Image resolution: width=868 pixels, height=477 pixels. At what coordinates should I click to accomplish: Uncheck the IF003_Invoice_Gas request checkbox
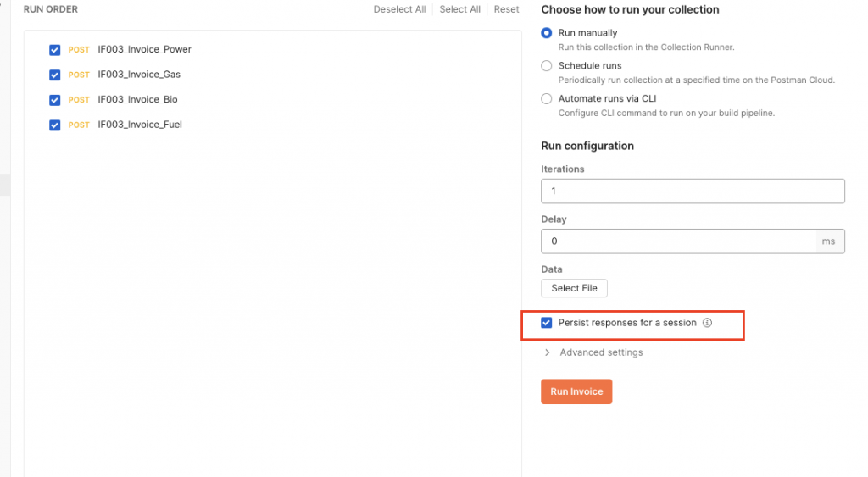click(x=55, y=75)
